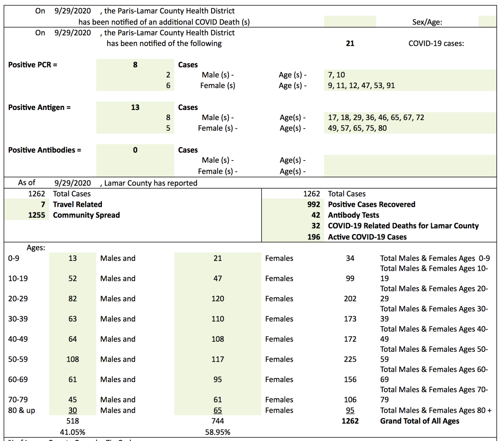Click the 'Ages:' heading
Image resolution: width=504 pixels, height=441 pixels.
36,248
